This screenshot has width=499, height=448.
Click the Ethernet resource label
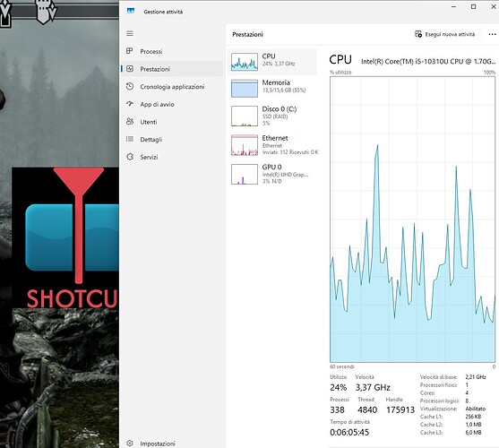275,138
